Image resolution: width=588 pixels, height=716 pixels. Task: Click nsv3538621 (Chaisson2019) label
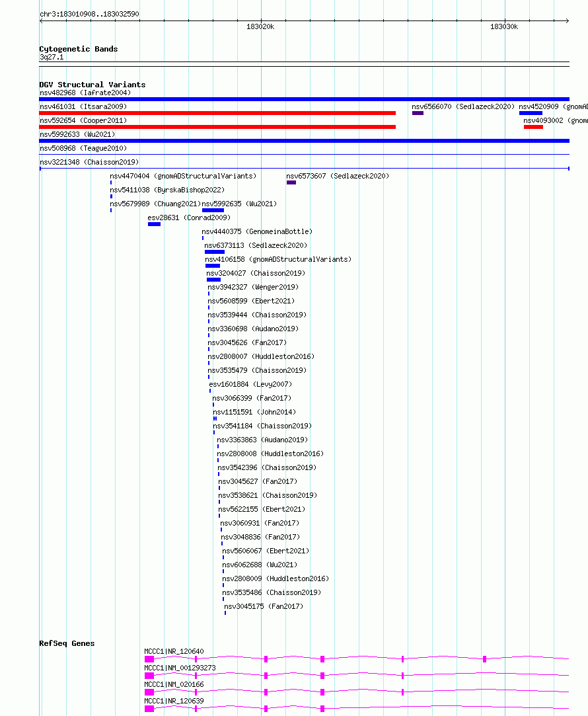(268, 495)
